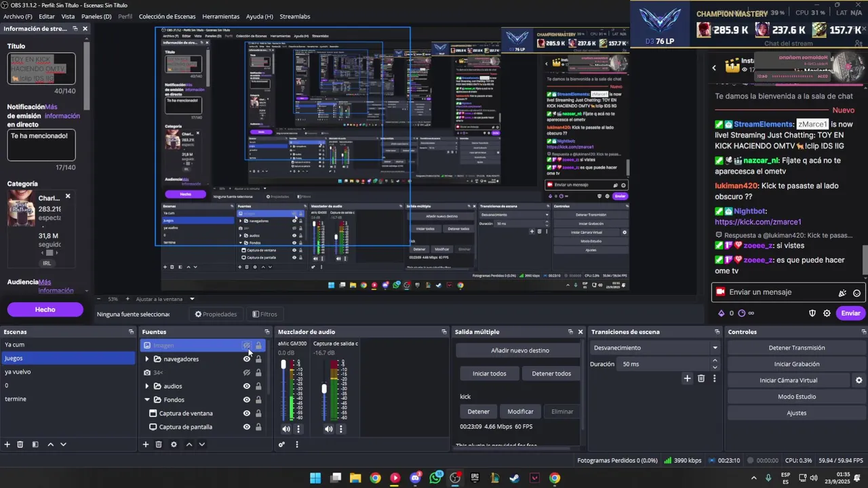Open Streamlabs menu
This screenshot has width=868, height=488.
point(295,16)
